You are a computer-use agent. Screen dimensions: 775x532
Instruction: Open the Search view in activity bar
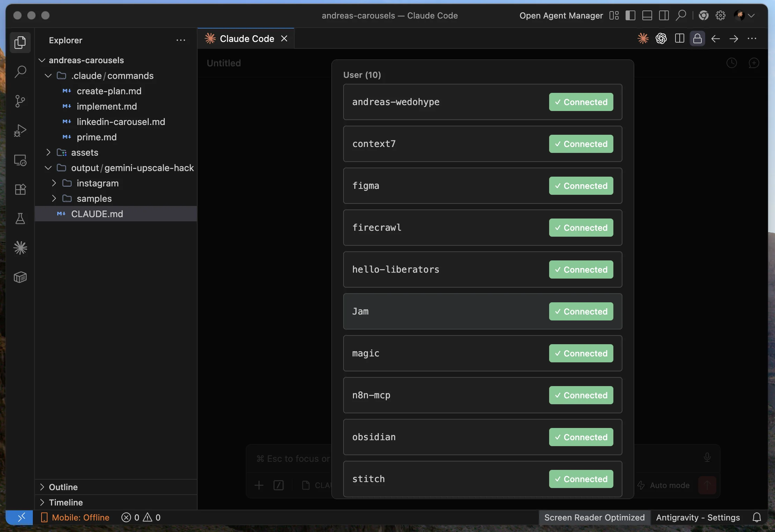pos(20,72)
